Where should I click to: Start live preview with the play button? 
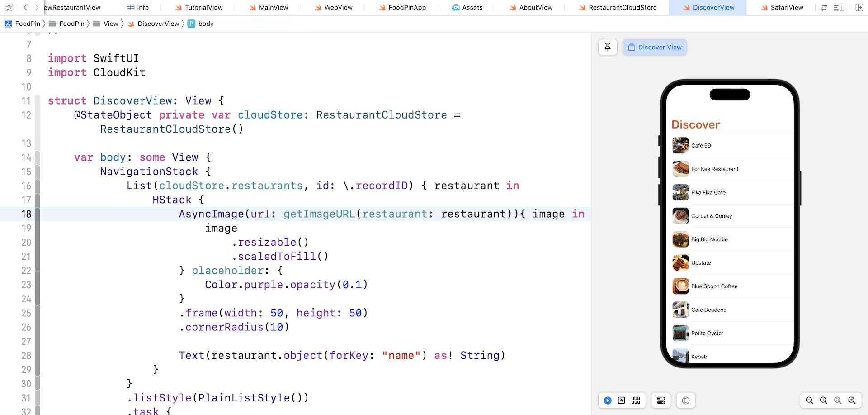[608, 401]
